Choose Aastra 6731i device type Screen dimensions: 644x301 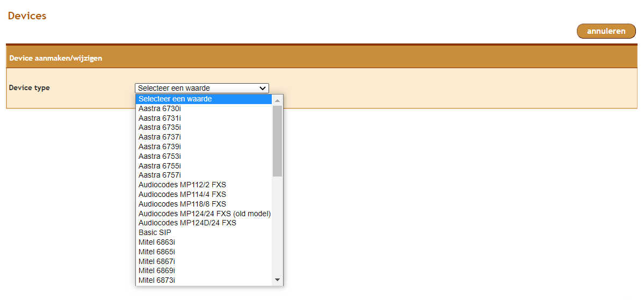click(204, 118)
